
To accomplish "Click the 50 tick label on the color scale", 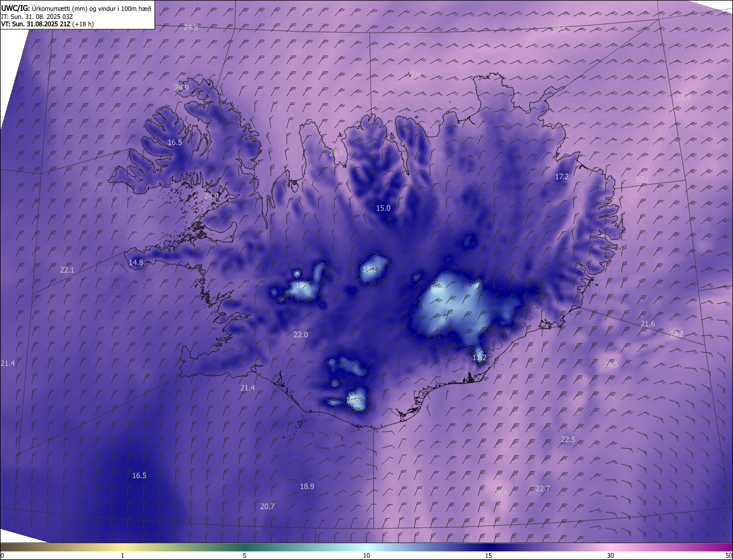I will click(x=728, y=555).
